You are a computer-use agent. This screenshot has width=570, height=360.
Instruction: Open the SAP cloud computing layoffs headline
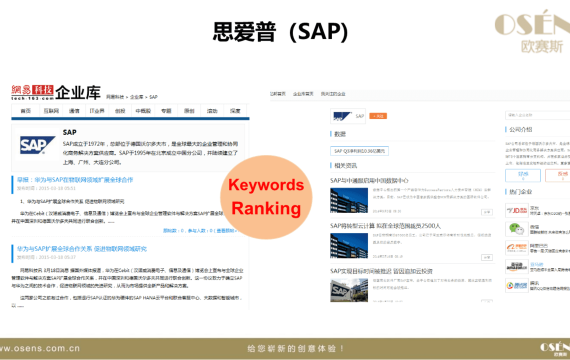tap(385, 226)
